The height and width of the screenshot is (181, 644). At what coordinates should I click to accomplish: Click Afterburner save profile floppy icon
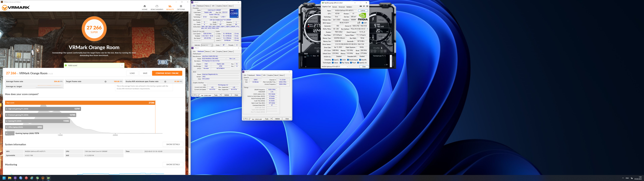[x=385, y=51]
